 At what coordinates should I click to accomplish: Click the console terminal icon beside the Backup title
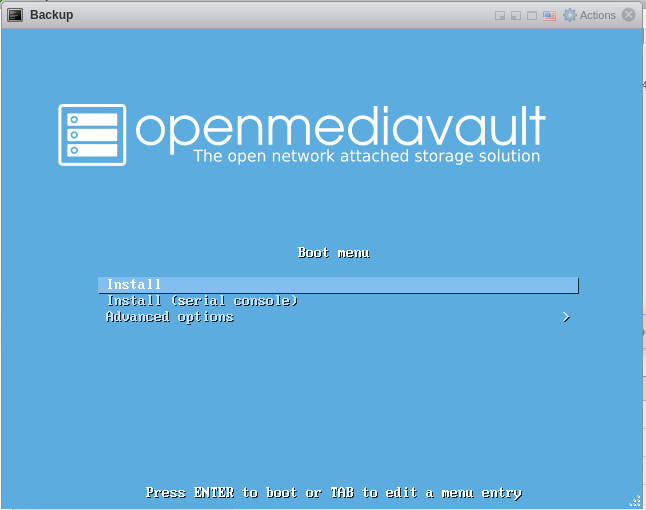coord(15,15)
